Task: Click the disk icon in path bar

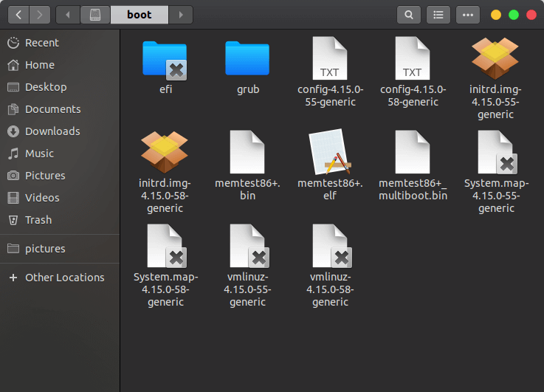Action: 95,15
